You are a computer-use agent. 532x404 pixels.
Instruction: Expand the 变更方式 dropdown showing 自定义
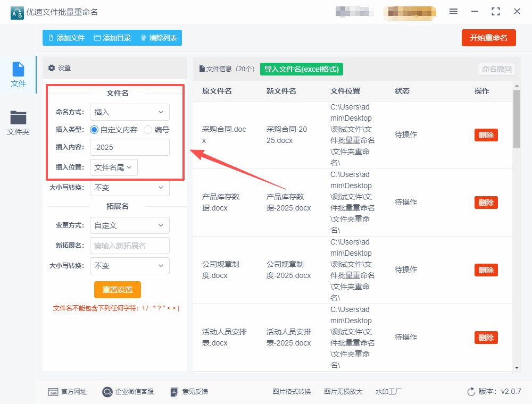tap(129, 225)
